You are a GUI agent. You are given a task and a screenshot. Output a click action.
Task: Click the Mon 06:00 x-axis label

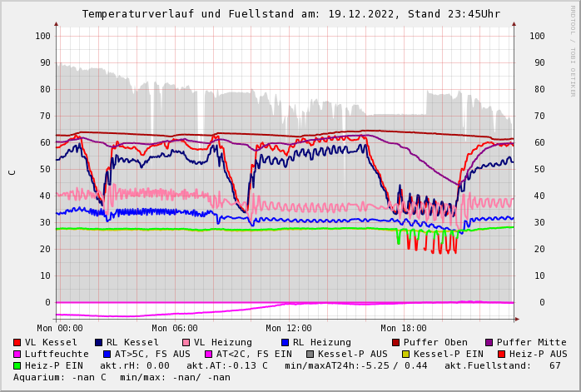(x=175, y=329)
